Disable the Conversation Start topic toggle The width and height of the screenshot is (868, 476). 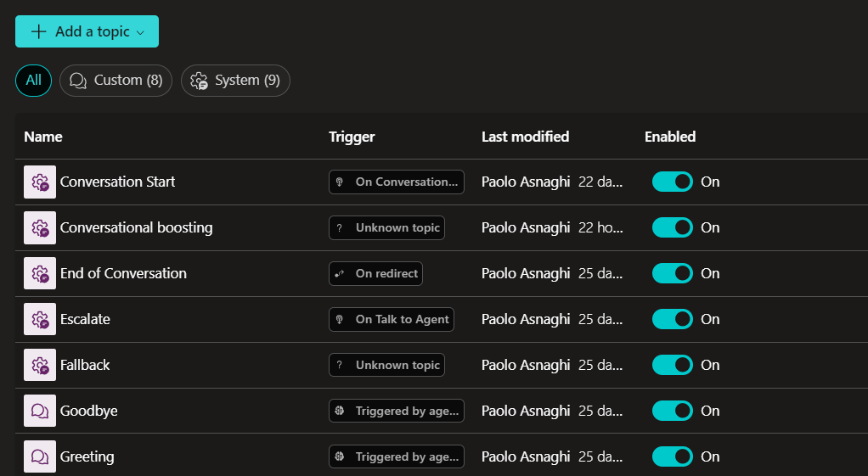click(x=672, y=182)
